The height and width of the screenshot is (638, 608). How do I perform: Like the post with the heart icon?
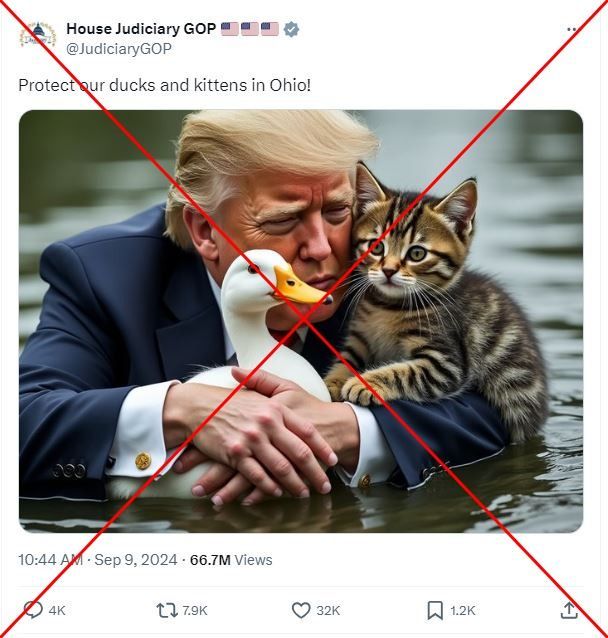coord(301,610)
